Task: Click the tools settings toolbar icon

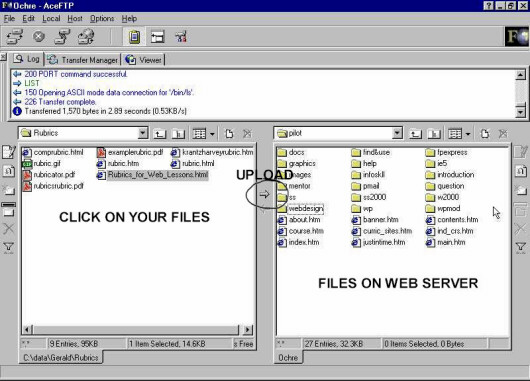Action: (x=181, y=37)
